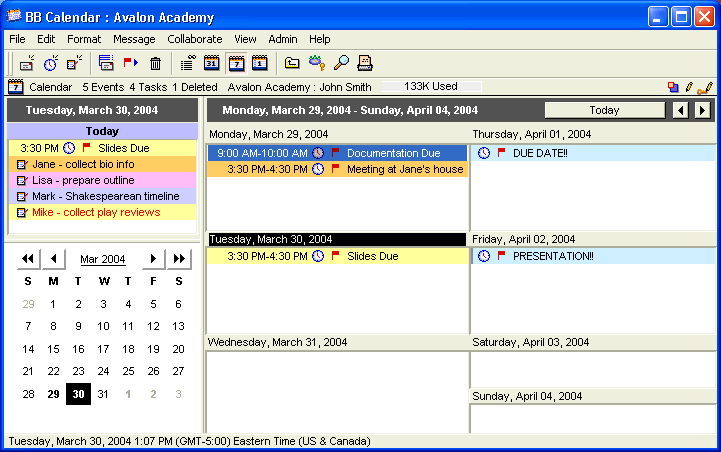Toggle the week view 7 icon

pyautogui.click(x=236, y=63)
